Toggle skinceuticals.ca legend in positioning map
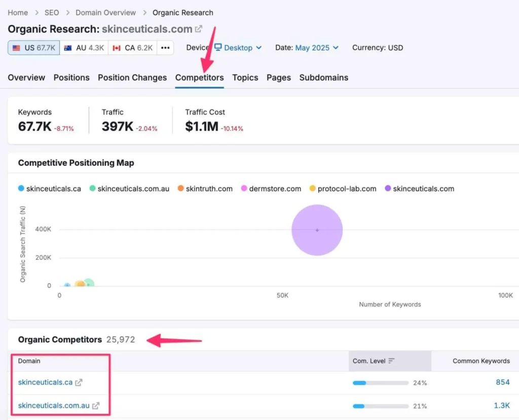The height and width of the screenshot is (420, 519). point(49,188)
